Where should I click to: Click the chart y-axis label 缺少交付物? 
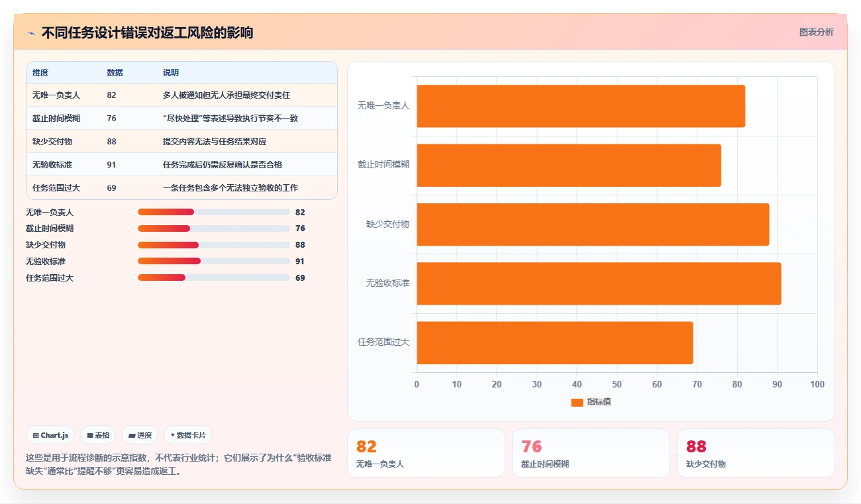[x=387, y=224]
